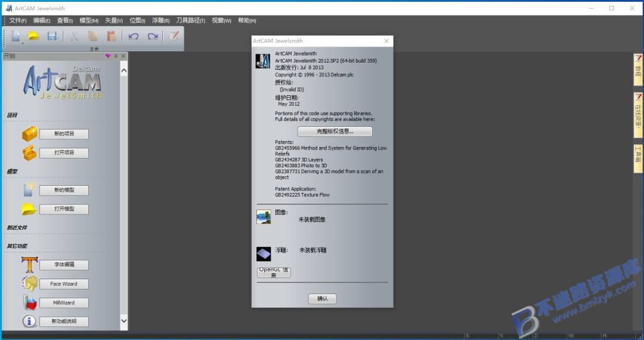Click the 新的模型 button
Screen dimensions: 644x340
(x=64, y=190)
